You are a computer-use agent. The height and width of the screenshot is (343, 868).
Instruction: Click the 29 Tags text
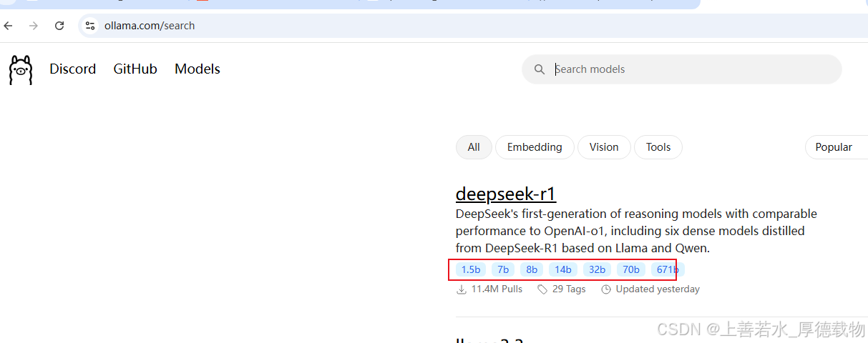tap(569, 289)
